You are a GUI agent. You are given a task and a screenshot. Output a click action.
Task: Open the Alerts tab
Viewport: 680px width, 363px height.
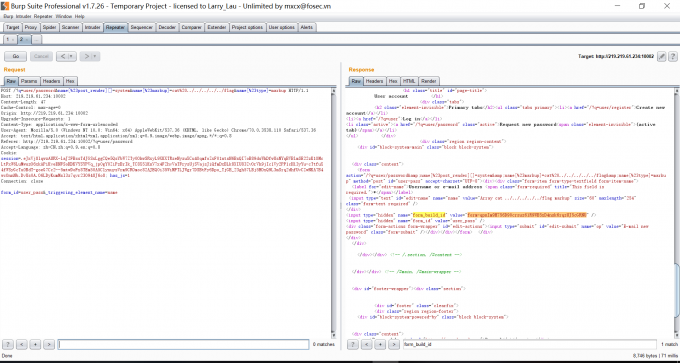pos(307,27)
